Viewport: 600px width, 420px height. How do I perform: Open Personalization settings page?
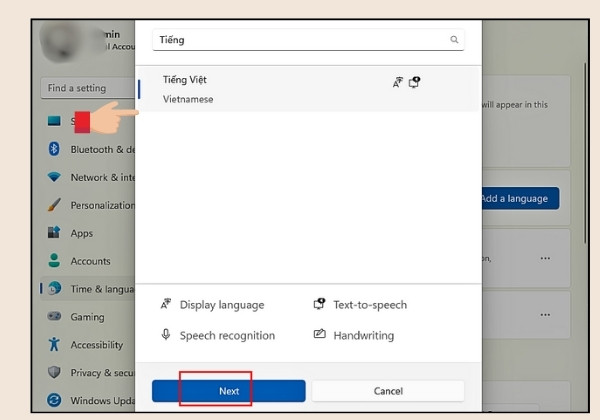pos(88,205)
